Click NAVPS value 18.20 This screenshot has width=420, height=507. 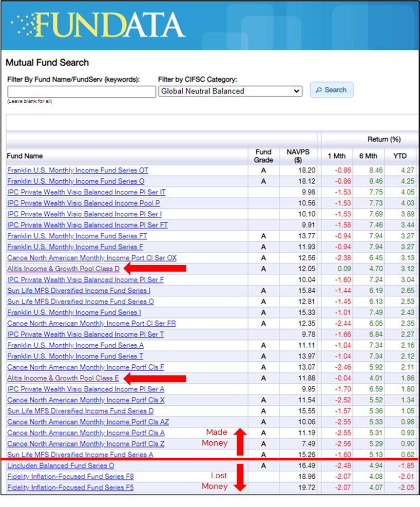pyautogui.click(x=306, y=170)
